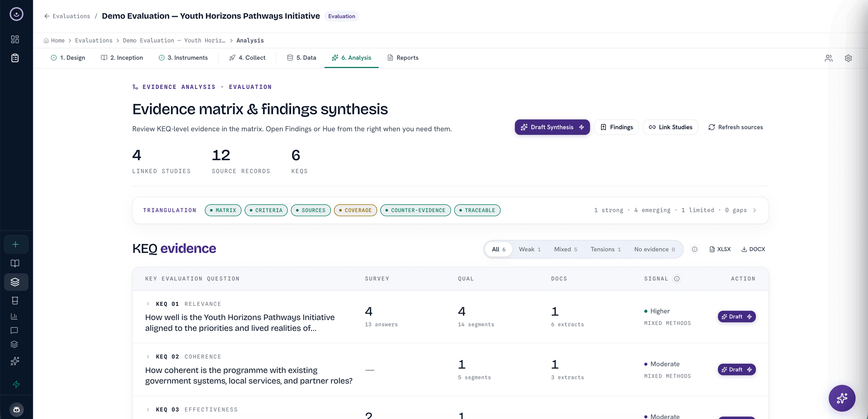Export the matrix as XLSX
Viewport: 868px width, 419px height.
pos(720,249)
